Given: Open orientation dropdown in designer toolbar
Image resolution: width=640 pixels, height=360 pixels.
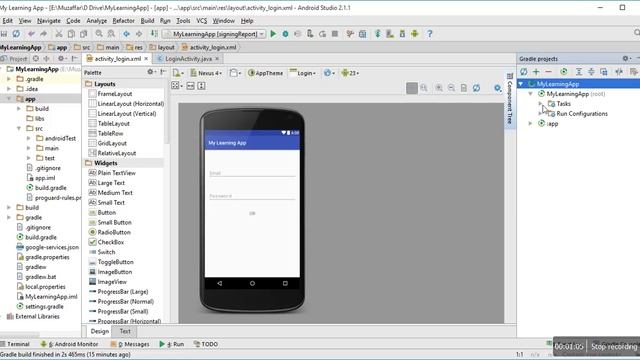Looking at the screenshot, I should [x=235, y=73].
